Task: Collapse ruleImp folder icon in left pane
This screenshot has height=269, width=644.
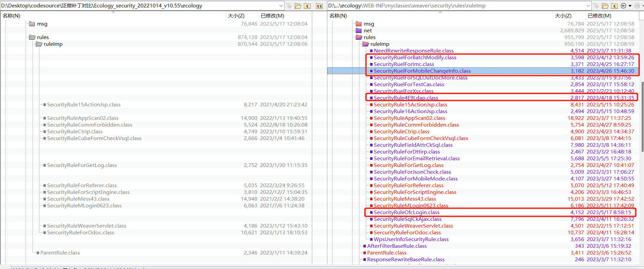Action: [39, 44]
